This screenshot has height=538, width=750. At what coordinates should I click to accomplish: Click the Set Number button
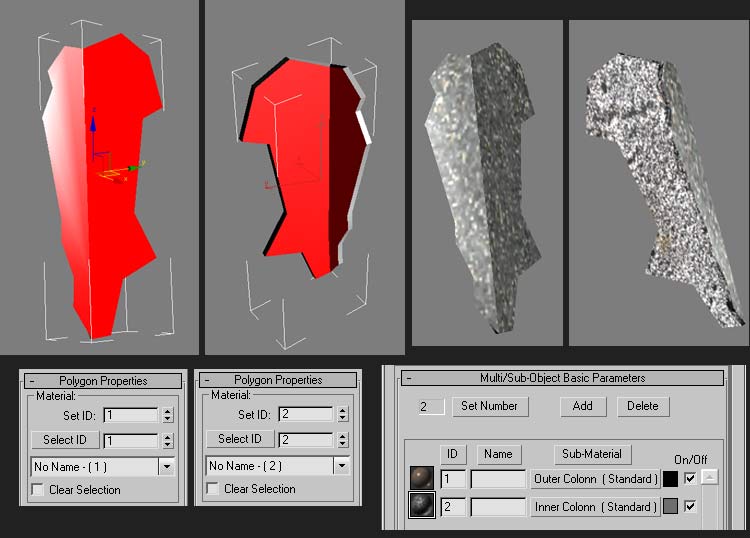click(489, 406)
